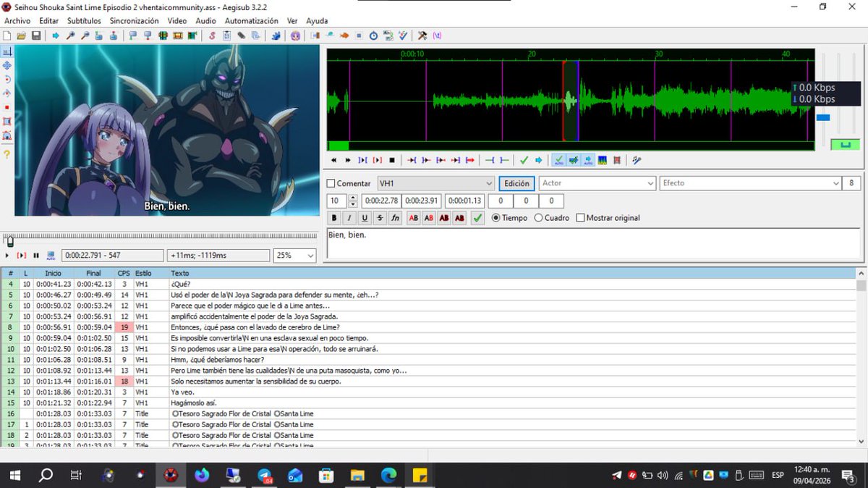Toggle bold with the B button

point(334,218)
